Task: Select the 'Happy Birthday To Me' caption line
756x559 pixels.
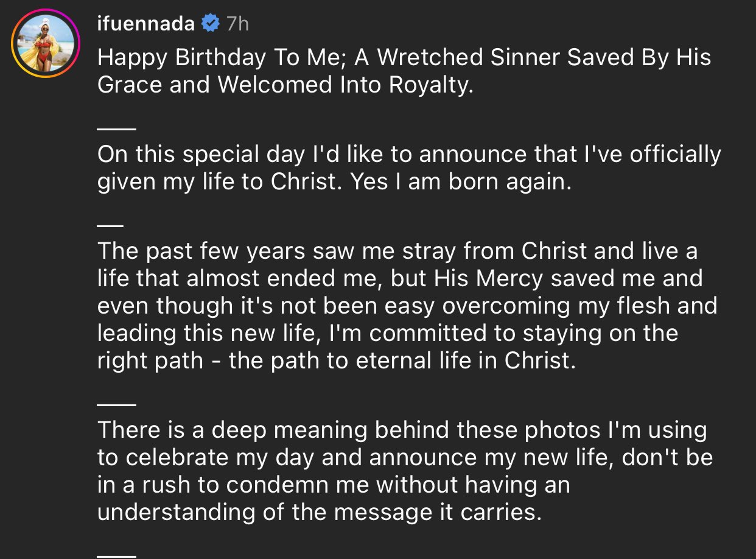Action: coord(404,58)
